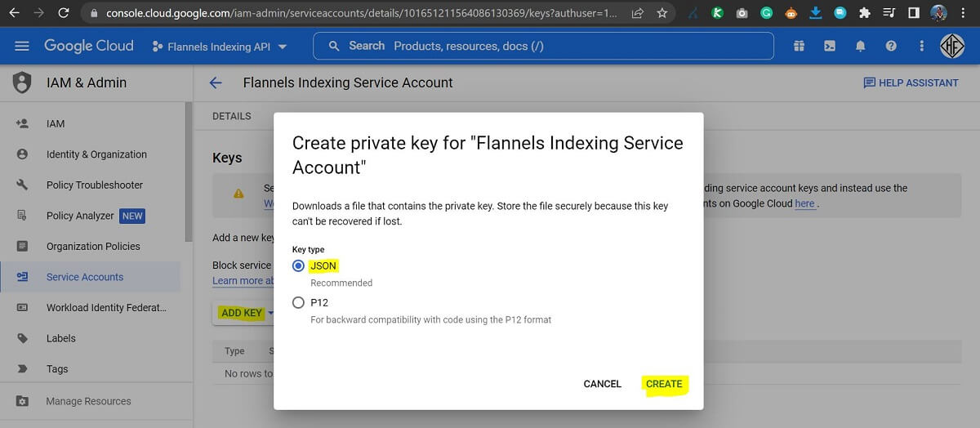Click CREATE to generate key
Screen dimensions: 980x428
[x=664, y=384]
